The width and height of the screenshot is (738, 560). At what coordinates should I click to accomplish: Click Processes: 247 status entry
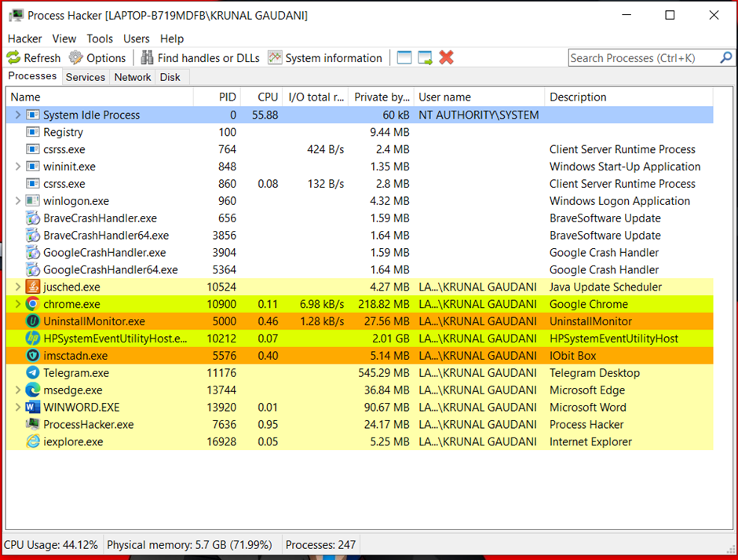tap(320, 545)
